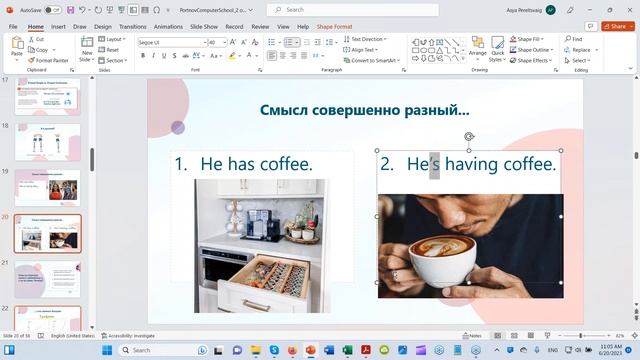Click the Undo arrow icon
This screenshot has height=360, width=640.
click(82, 10)
